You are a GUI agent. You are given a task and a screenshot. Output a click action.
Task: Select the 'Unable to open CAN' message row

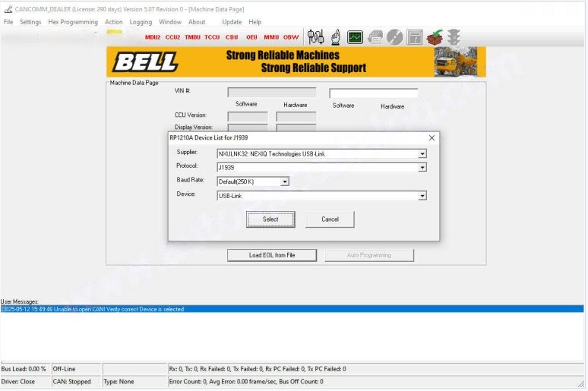292,309
